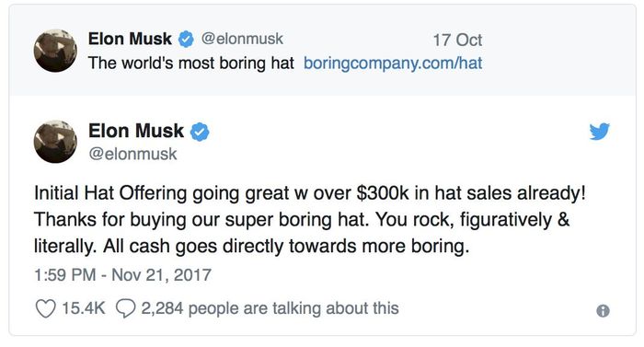Click the speech bubble reply icon
Image resolution: width=644 pixels, height=347 pixels.
[126, 308]
